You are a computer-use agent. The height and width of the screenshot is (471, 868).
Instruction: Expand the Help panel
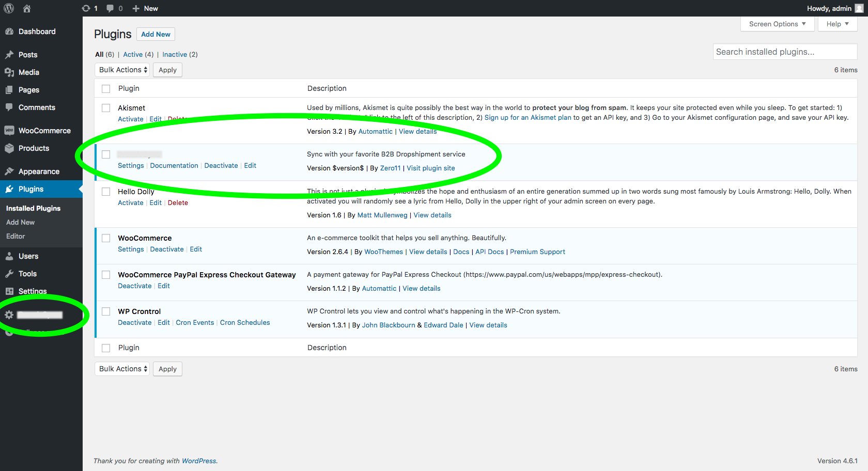point(838,24)
